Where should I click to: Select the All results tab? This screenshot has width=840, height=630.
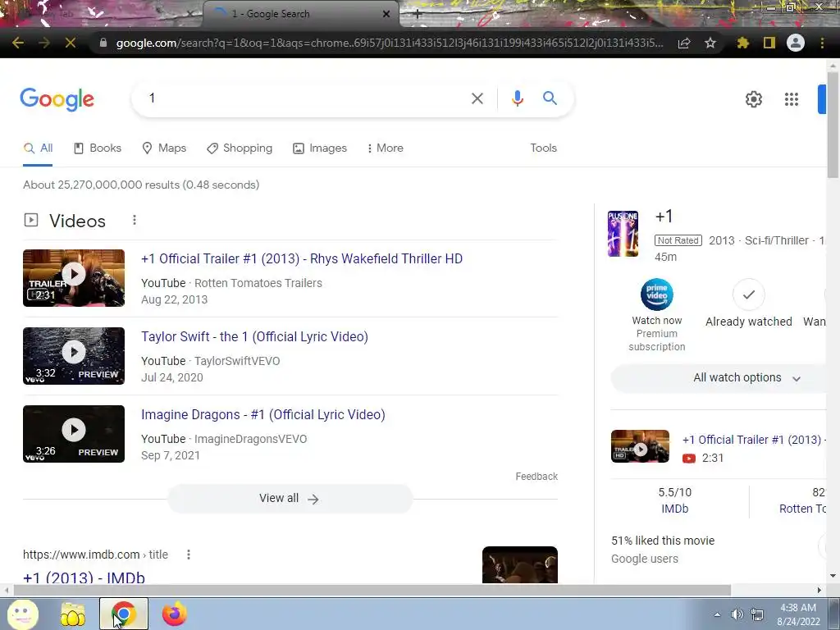tap(38, 148)
